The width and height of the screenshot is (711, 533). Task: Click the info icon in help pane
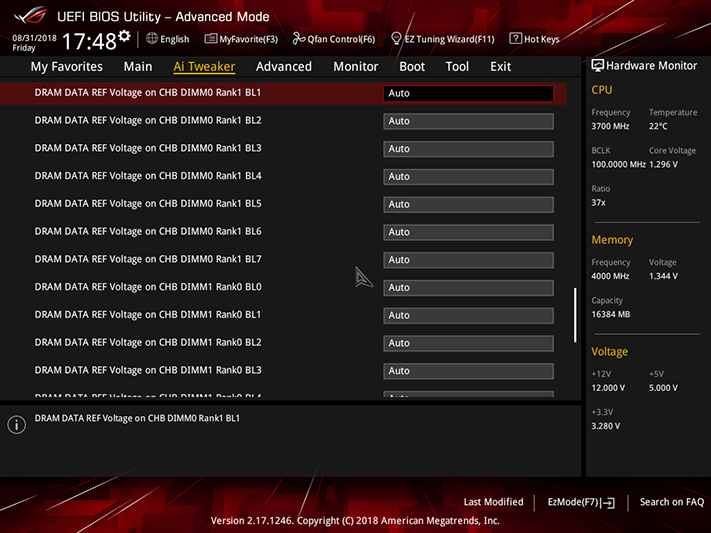[x=17, y=425]
